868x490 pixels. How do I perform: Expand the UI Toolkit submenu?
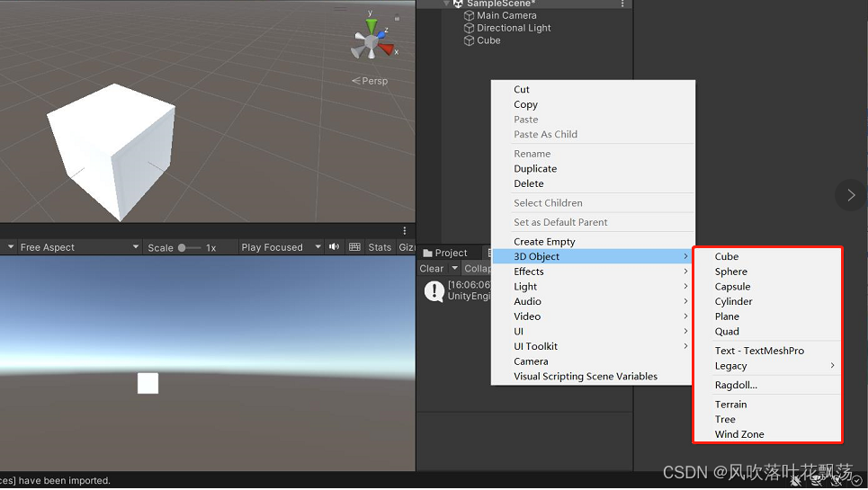click(x=593, y=346)
